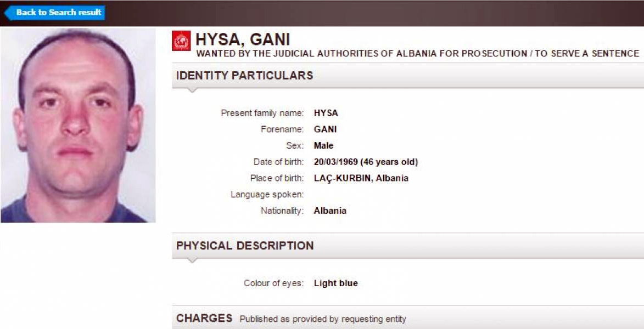Click the place of birth LAÇ-KURBIN, Albania
The width and height of the screenshot is (644, 329).
361,178
